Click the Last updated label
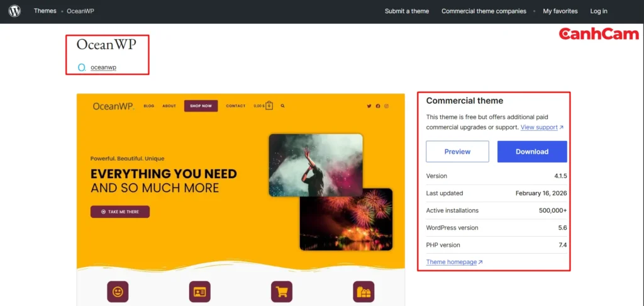The width and height of the screenshot is (644, 306). point(445,193)
